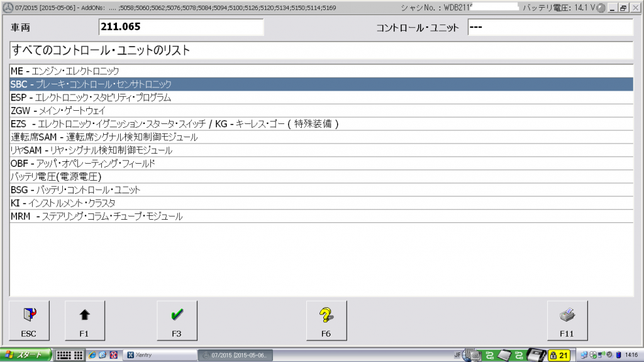
Task: Select SBC - ブレーキ・コントロール row
Action: tap(321, 84)
